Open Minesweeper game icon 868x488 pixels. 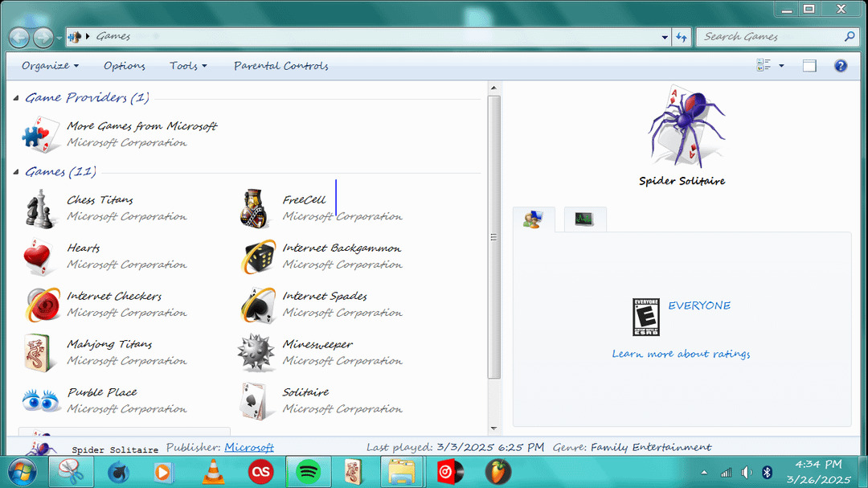(x=256, y=353)
